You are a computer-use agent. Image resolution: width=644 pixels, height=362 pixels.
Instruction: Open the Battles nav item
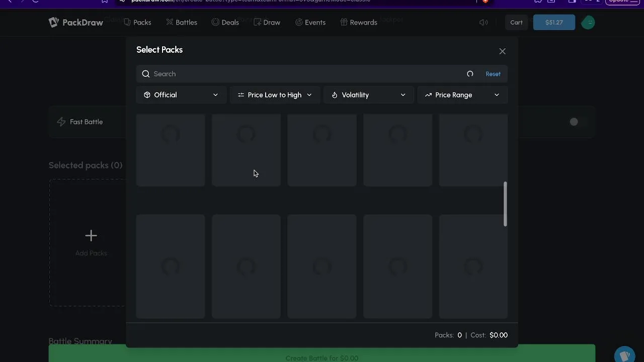click(x=182, y=22)
